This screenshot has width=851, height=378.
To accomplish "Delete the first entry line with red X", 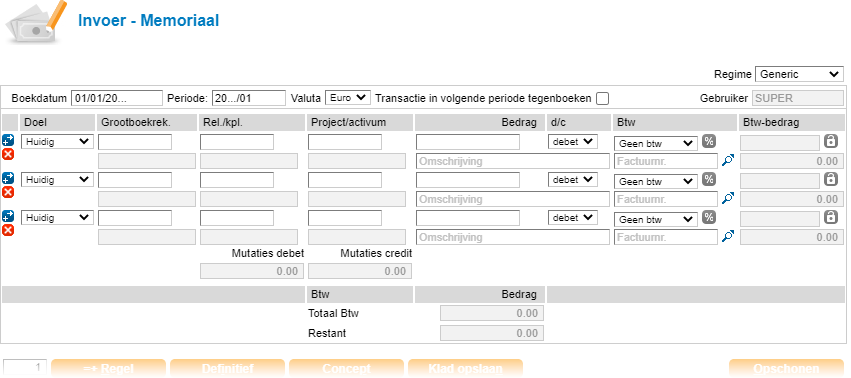I will tap(8, 155).
